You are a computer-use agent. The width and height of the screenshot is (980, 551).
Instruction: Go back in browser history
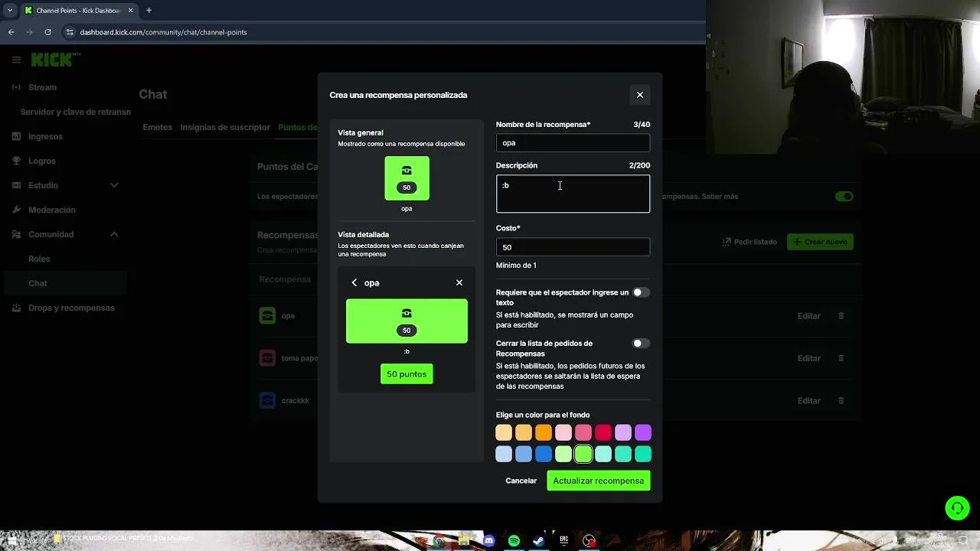point(11,32)
